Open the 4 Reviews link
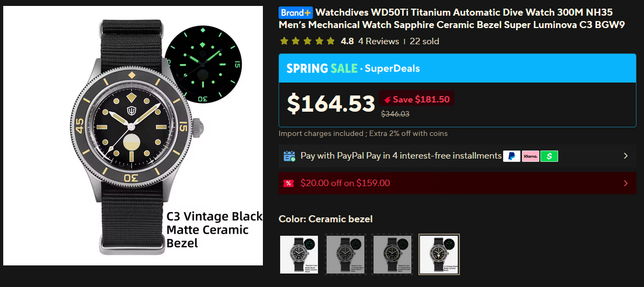 click(378, 41)
